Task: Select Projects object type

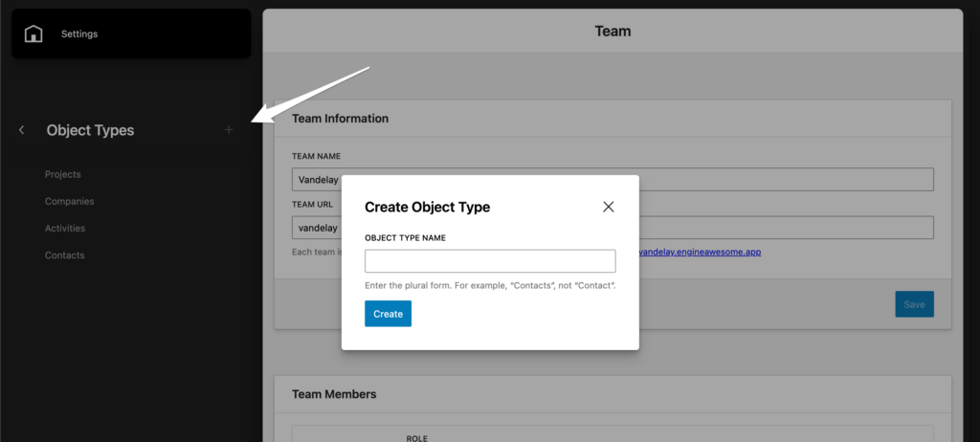Action: (62, 174)
